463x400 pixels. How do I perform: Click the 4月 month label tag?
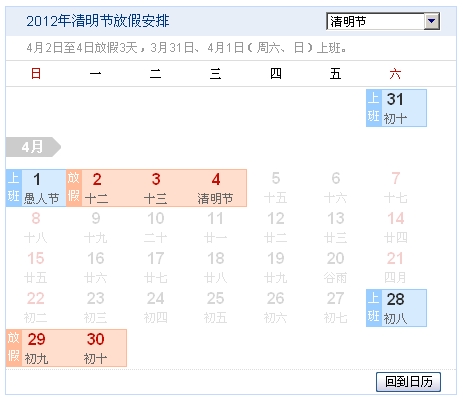coord(33,147)
